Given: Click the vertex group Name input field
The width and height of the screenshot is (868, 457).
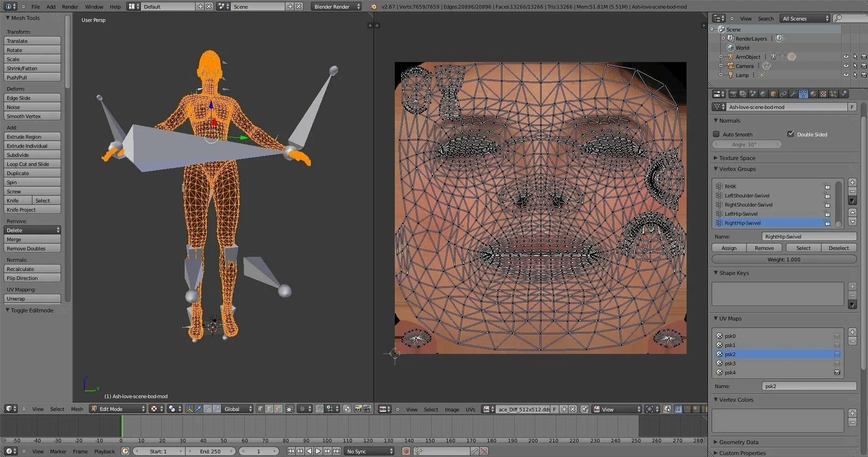Looking at the screenshot, I should click(x=809, y=237).
